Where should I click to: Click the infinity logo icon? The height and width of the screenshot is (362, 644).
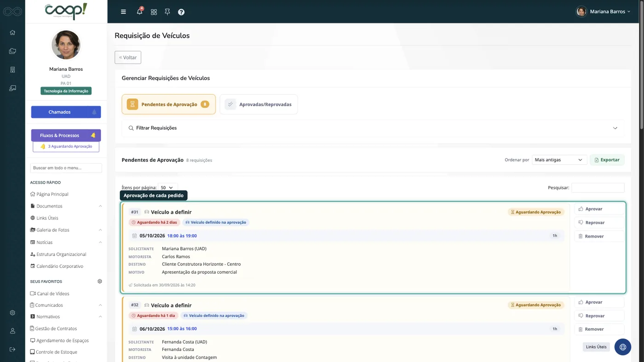[12, 11]
